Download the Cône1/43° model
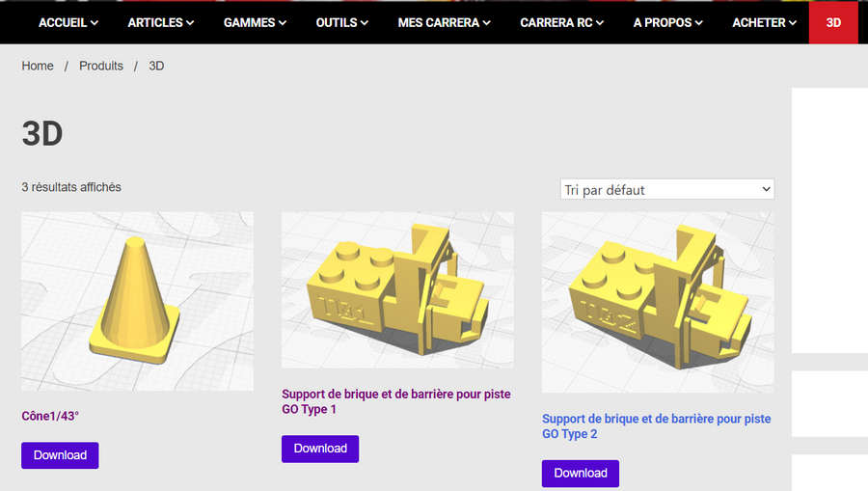Image resolution: width=868 pixels, height=491 pixels. coord(60,455)
